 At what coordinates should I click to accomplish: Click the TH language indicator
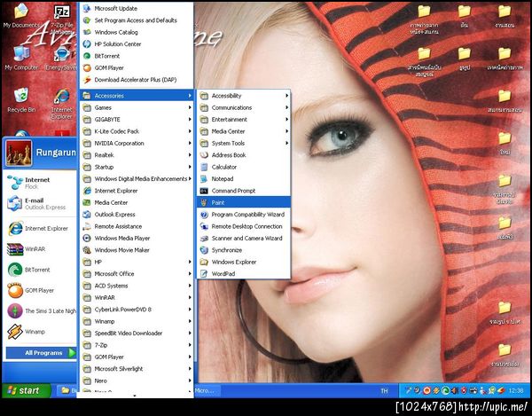point(384,391)
